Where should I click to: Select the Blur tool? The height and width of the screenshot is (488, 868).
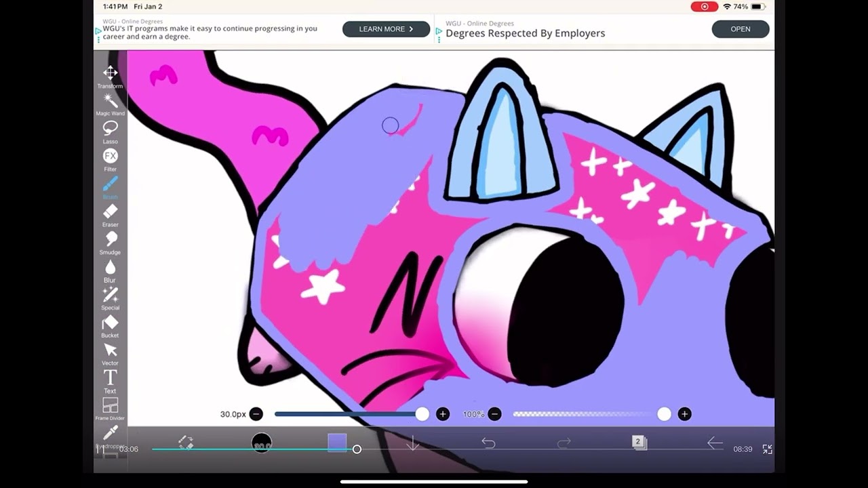110,271
